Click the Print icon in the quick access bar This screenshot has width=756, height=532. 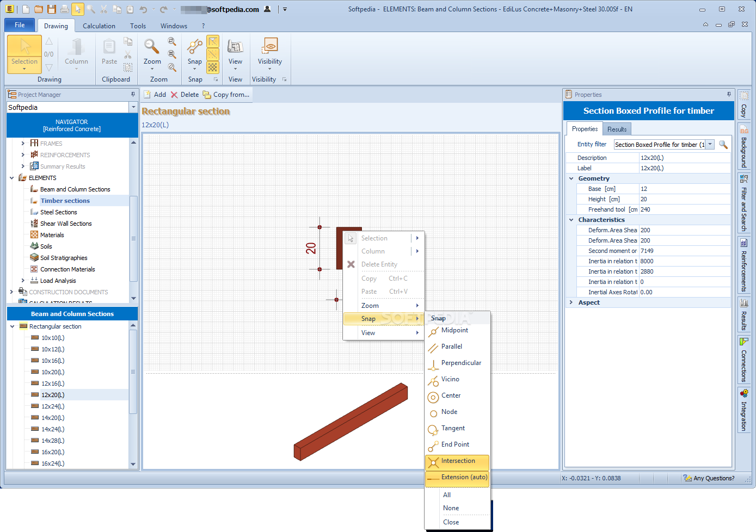[x=65, y=9]
